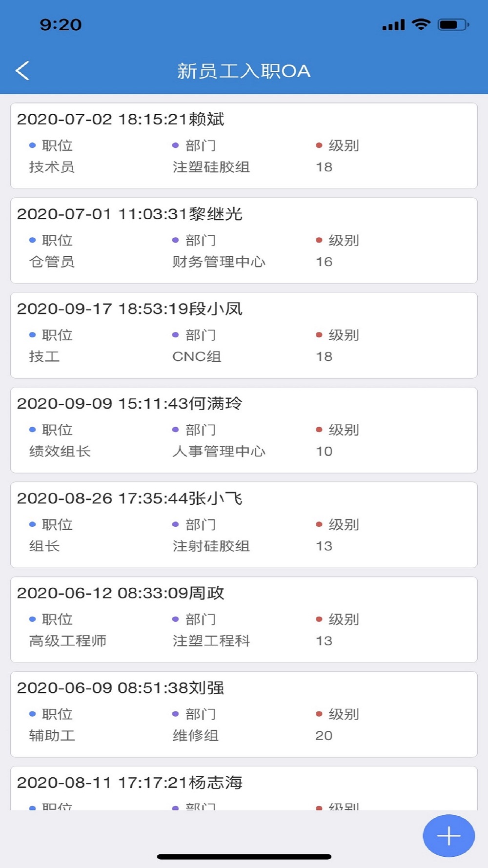Viewport: 488px width, 868px height.
Task: Tap 注塑硅胶组 department in 赖斌's card
Action: [x=211, y=167]
